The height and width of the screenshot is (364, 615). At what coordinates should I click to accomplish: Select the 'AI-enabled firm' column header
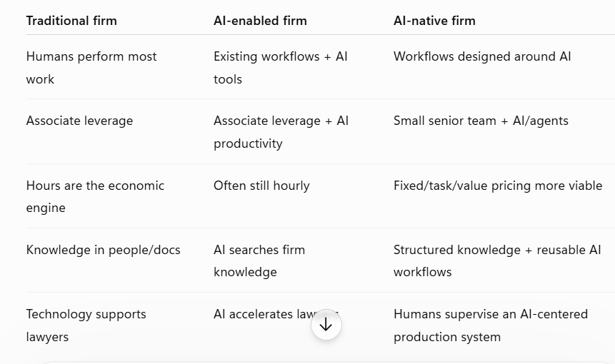[260, 21]
